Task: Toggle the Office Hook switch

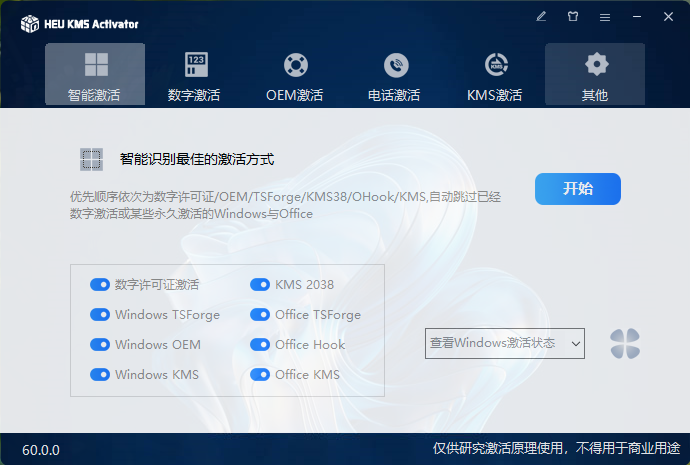Action: click(x=260, y=345)
